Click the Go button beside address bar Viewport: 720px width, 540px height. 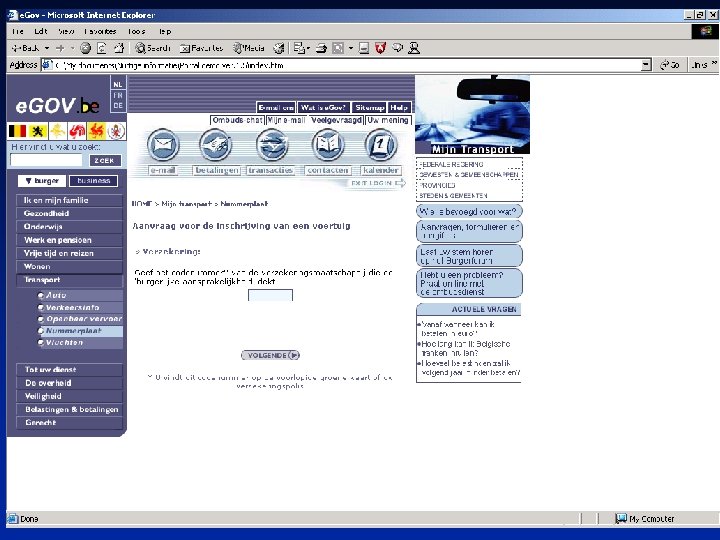(x=670, y=65)
